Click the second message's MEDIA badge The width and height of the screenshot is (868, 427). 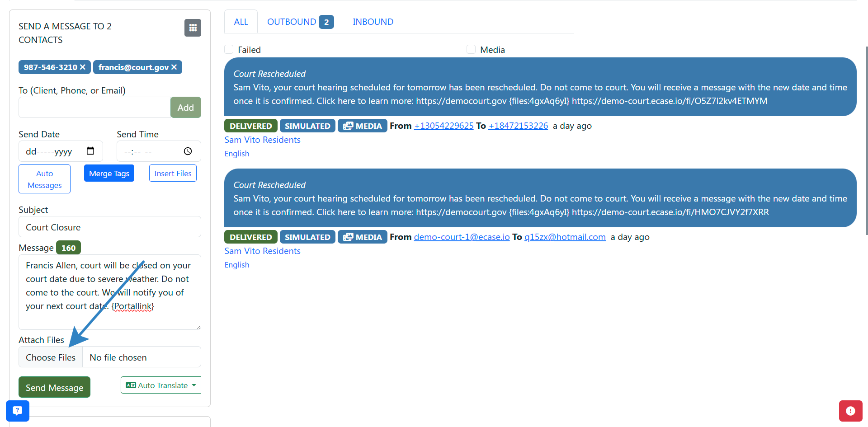click(363, 237)
